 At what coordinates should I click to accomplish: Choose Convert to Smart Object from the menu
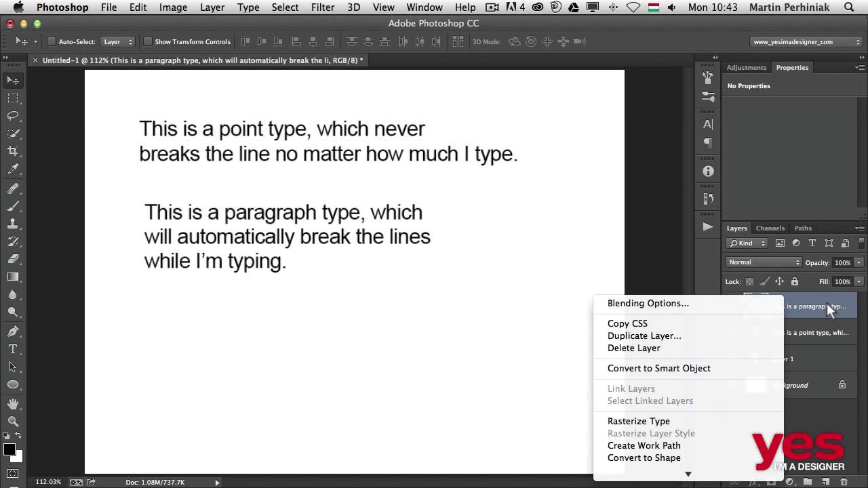tap(658, 368)
